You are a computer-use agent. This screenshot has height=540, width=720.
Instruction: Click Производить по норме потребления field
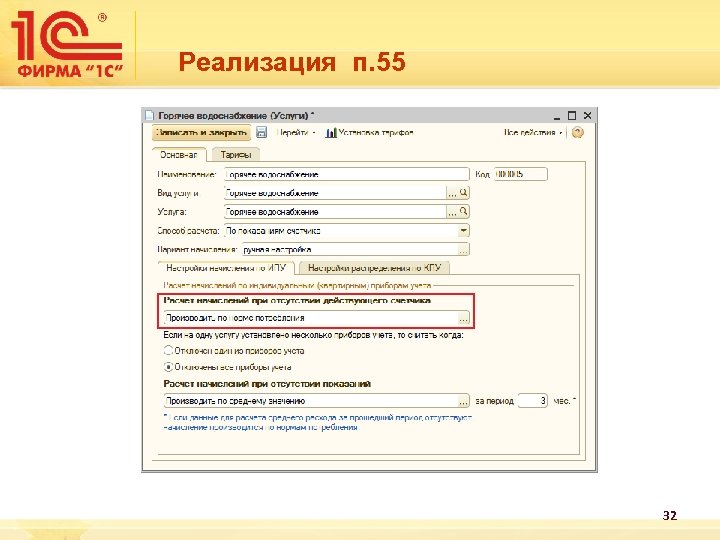311,318
